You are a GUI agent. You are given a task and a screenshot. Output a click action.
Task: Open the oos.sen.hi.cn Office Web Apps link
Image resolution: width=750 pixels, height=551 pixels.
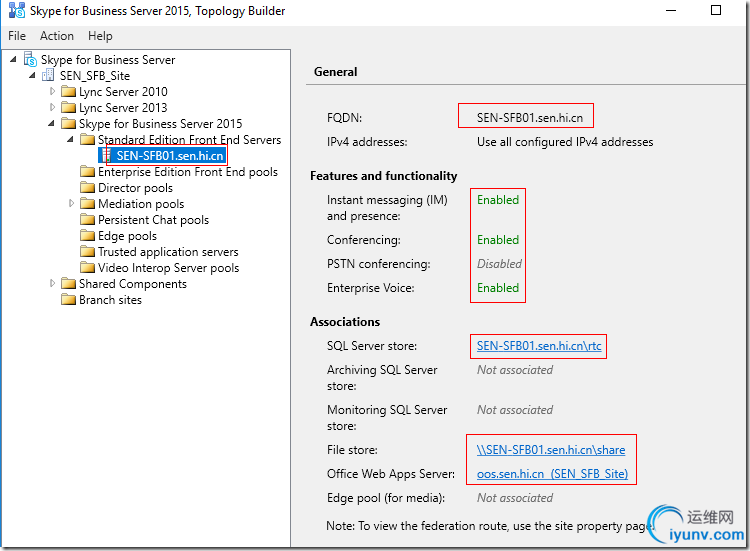point(552,474)
